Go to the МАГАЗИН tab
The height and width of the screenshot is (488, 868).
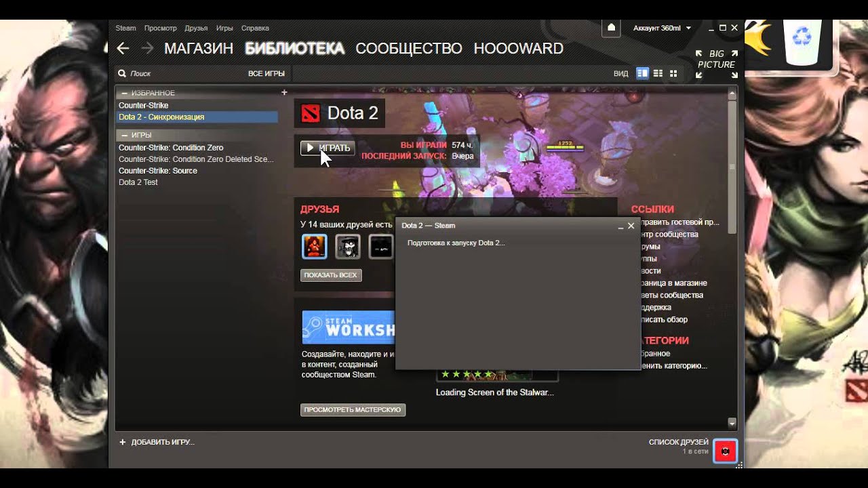click(199, 49)
